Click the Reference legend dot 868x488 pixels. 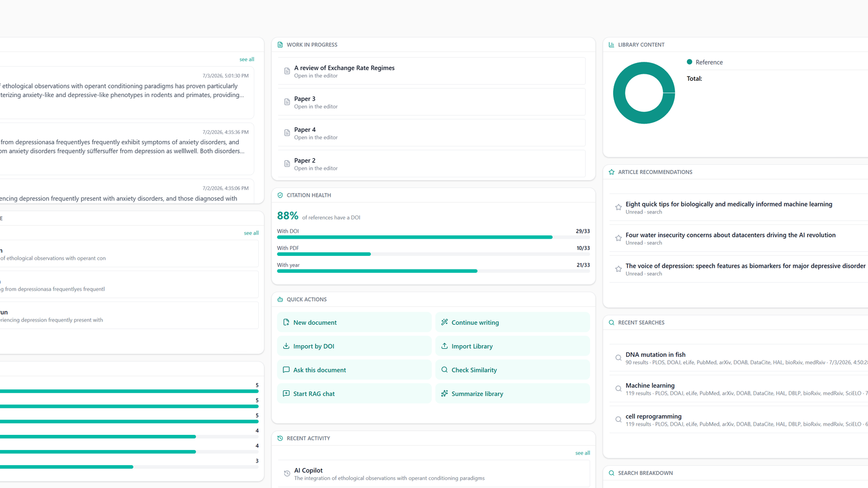[x=690, y=62]
